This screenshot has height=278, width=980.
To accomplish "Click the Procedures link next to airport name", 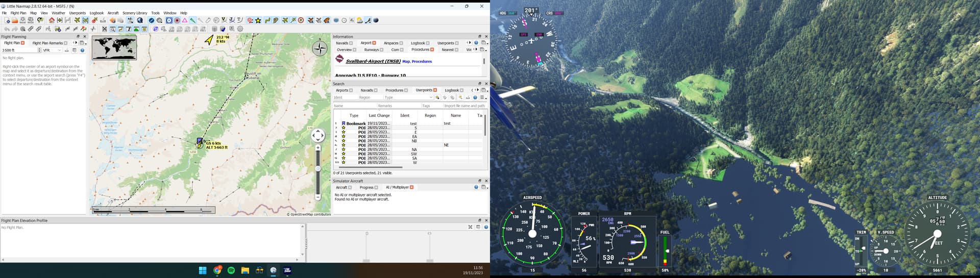I will point(422,61).
